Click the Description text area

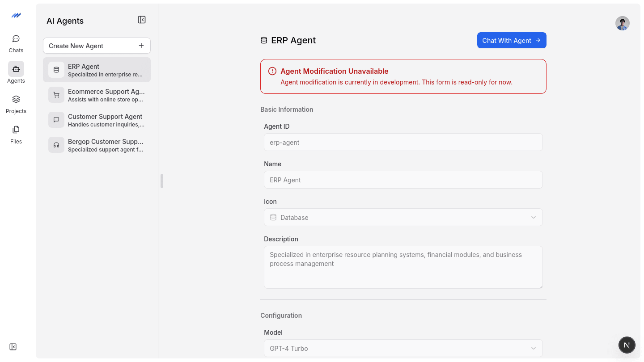[403, 267]
